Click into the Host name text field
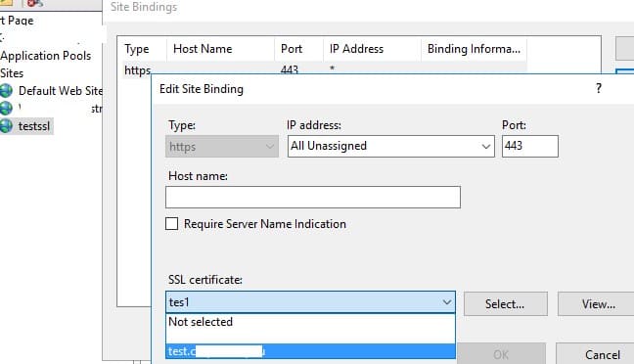Screen dimensions: 634x364 pos(313,198)
